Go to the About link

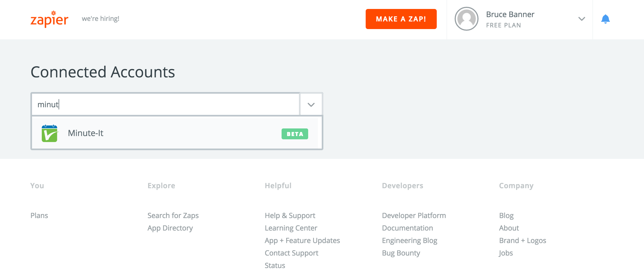click(509, 228)
